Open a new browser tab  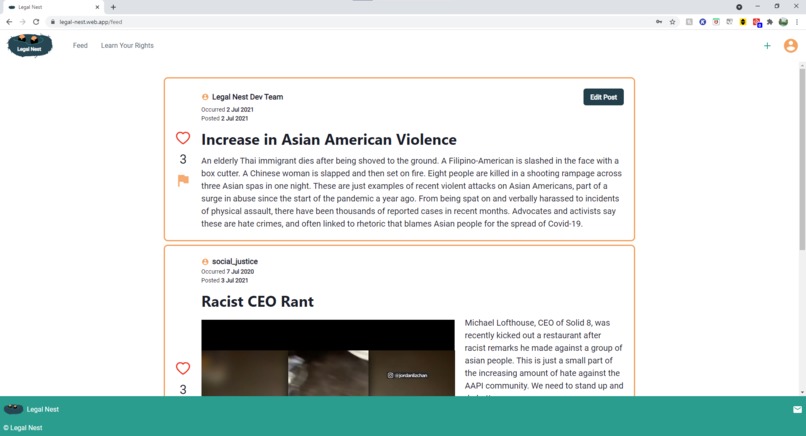click(x=113, y=7)
